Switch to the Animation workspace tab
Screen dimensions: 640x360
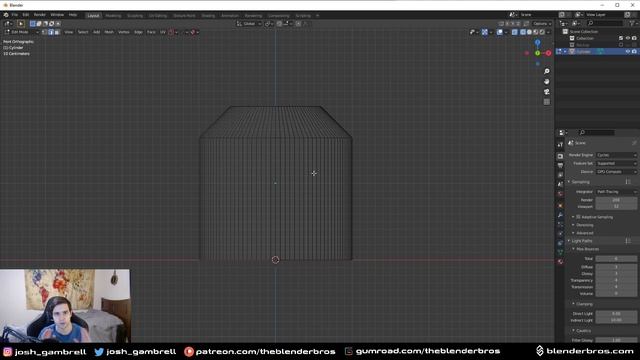tap(229, 16)
